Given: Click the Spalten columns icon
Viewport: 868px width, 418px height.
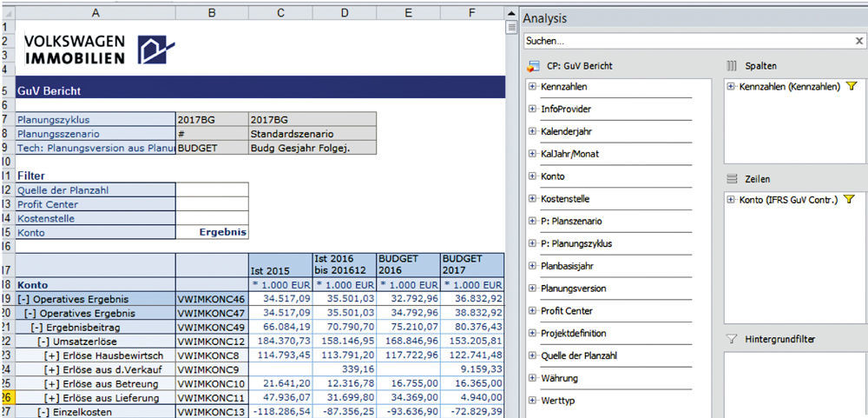Looking at the screenshot, I should click(731, 66).
